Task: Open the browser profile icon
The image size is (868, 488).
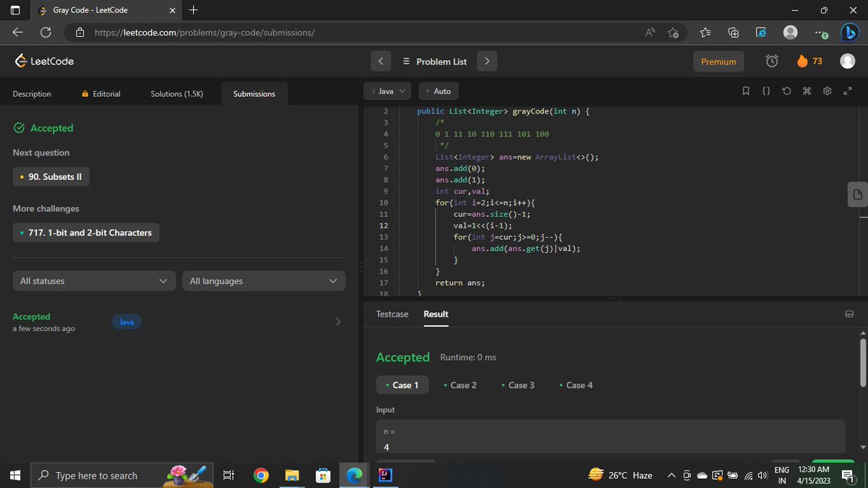Action: point(791,33)
